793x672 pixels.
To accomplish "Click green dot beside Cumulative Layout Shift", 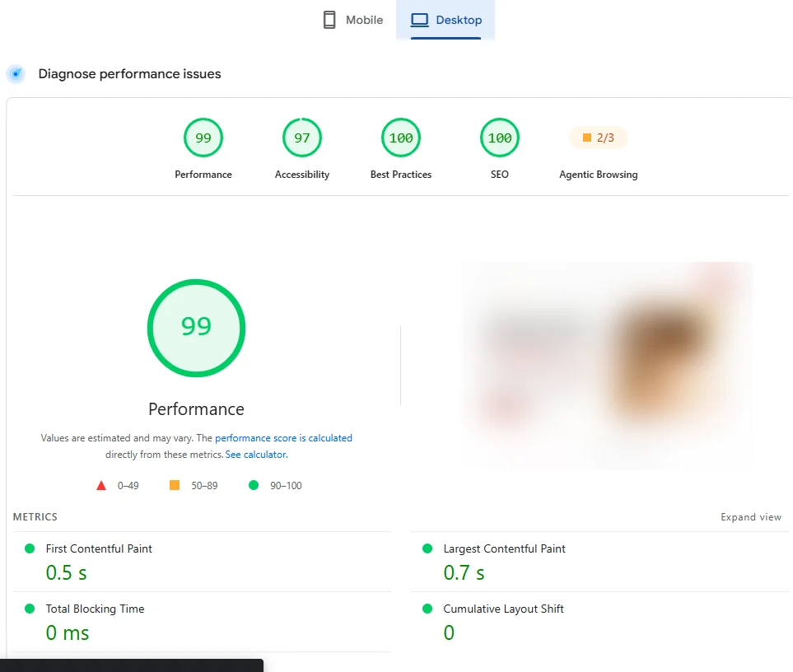I will (427, 609).
